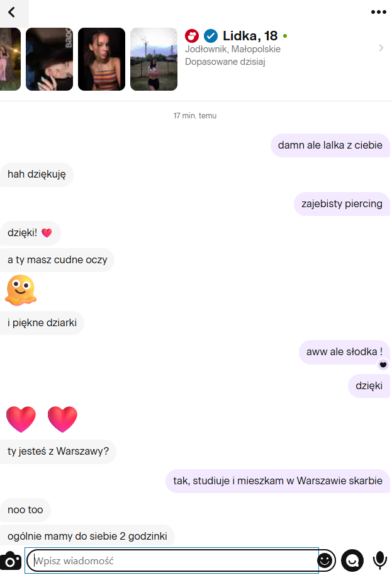Image resolution: width=392 pixels, height=580 pixels.
Task: Click the "Dopasowane dzisiaj" text
Action: pyautogui.click(x=225, y=62)
